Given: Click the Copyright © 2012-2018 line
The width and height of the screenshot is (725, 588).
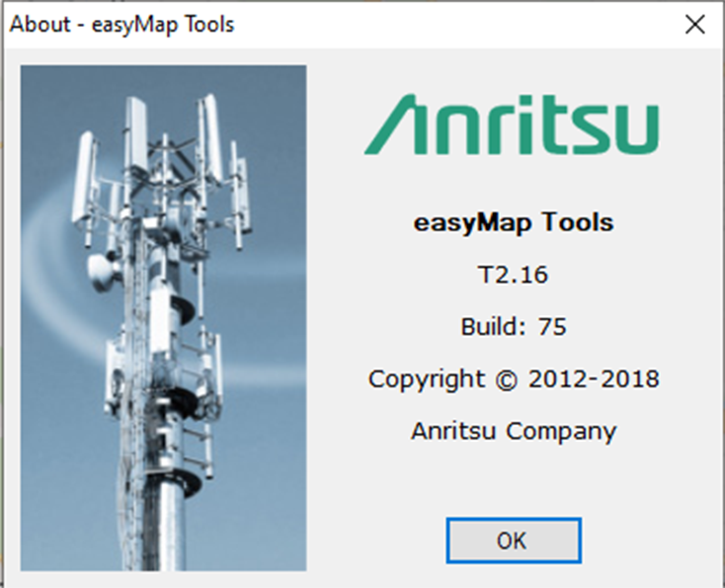Looking at the screenshot, I should (514, 379).
